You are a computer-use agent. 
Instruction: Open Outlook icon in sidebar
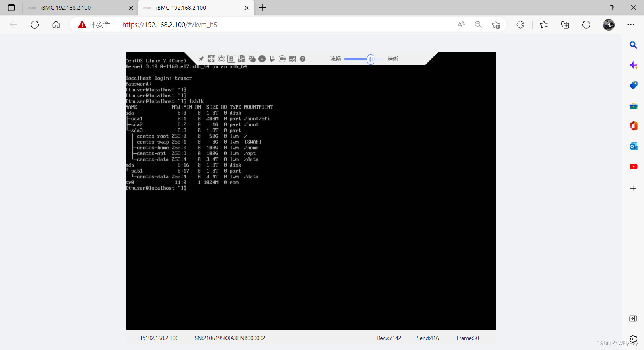(633, 146)
